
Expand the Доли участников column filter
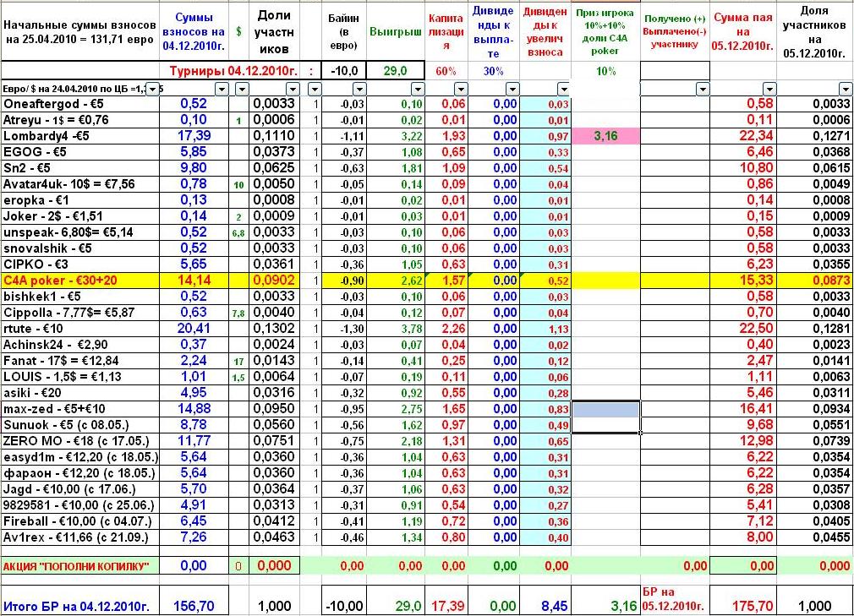tap(293, 90)
